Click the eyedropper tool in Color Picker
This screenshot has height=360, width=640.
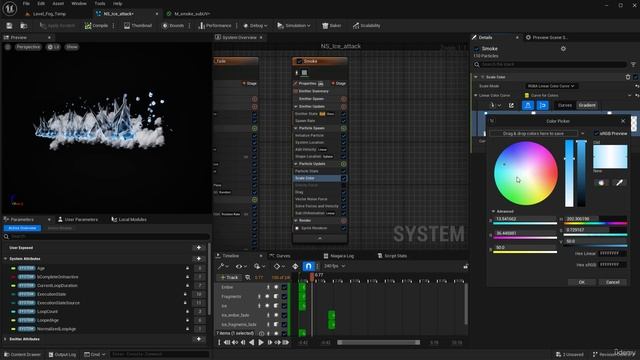pyautogui.click(x=619, y=183)
